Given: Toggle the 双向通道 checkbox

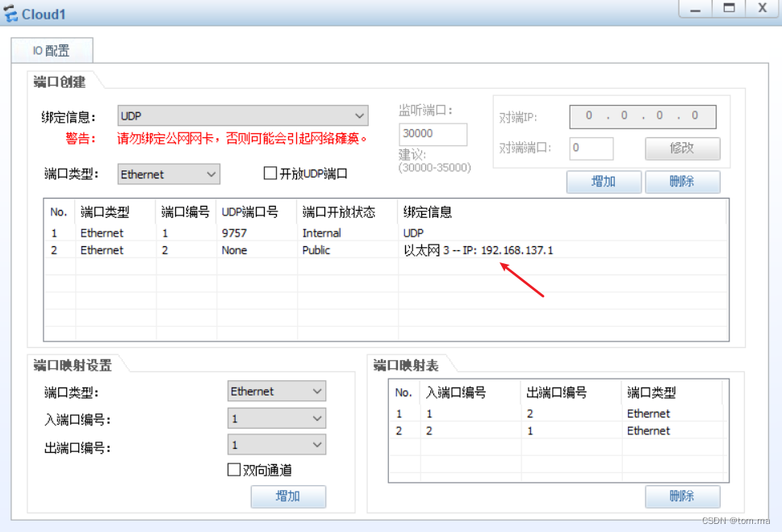Looking at the screenshot, I should tap(234, 470).
